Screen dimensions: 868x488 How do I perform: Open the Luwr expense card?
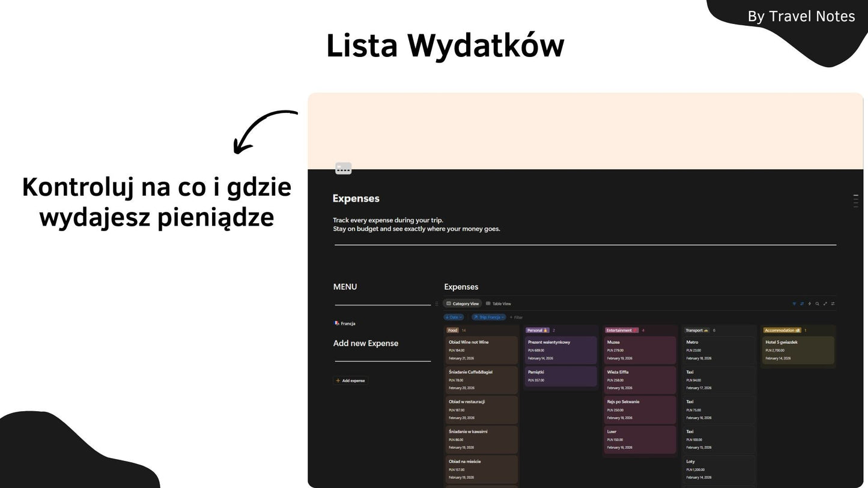[x=640, y=439]
